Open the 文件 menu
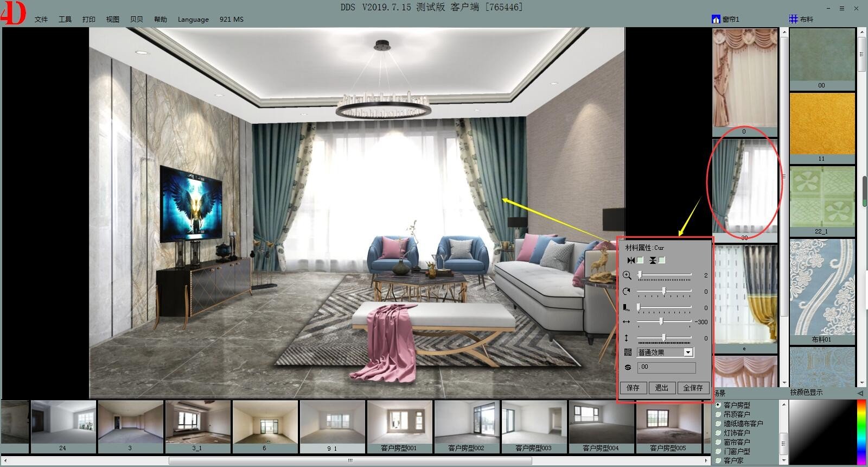This screenshot has width=868, height=467. coord(41,19)
